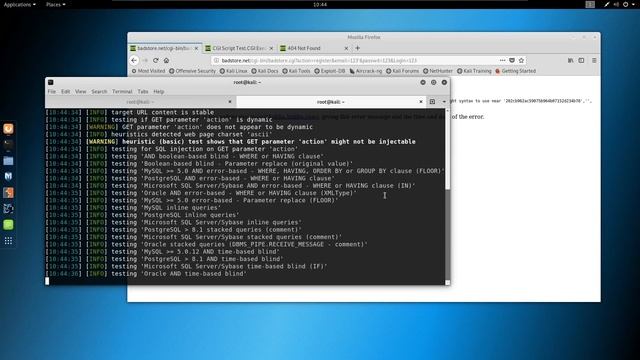The height and width of the screenshot is (360, 640).
Task: Open Most Visited bookmark
Action: click(x=148, y=71)
